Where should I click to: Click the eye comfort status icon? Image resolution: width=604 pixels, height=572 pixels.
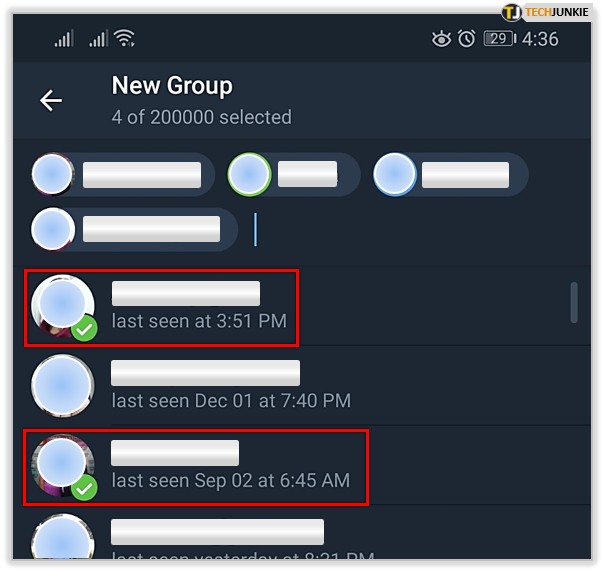[441, 39]
